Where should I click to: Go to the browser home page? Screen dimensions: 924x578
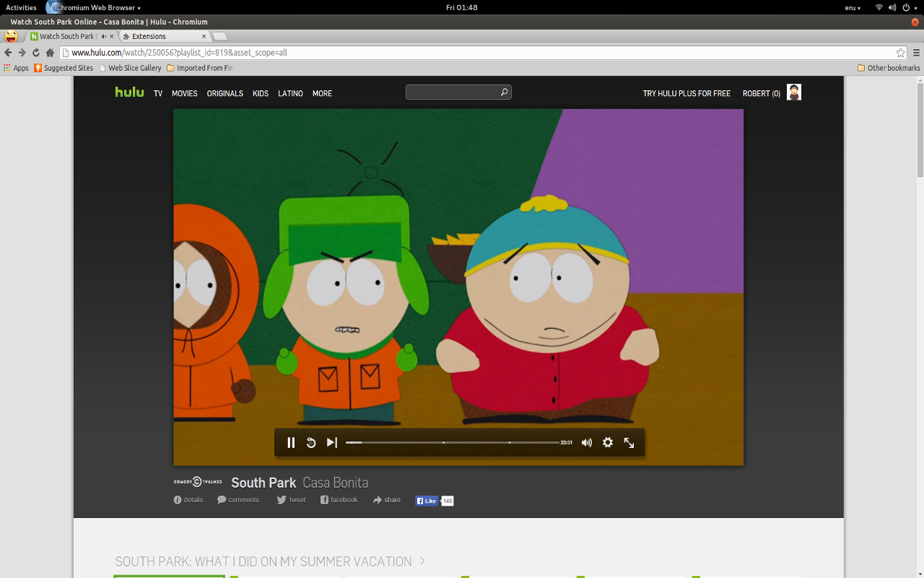(x=50, y=53)
